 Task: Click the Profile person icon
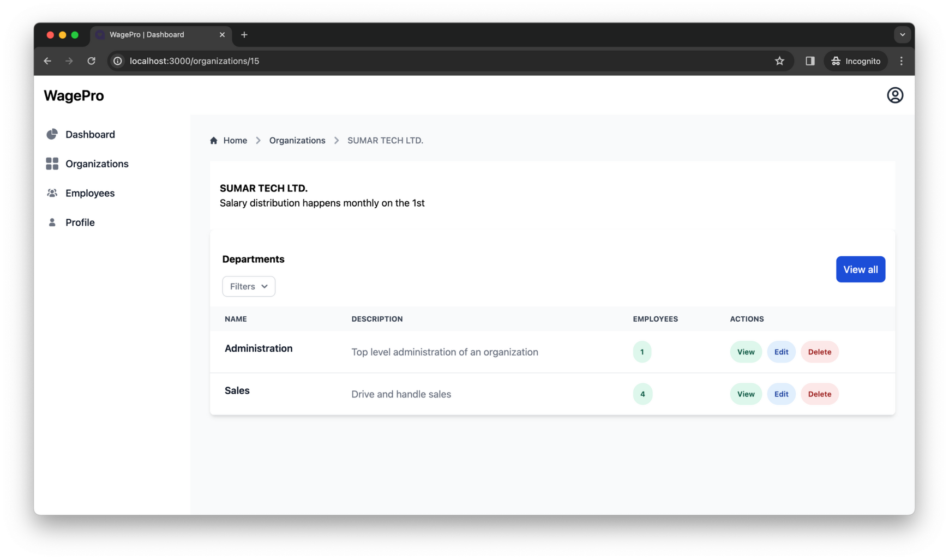pos(52,222)
